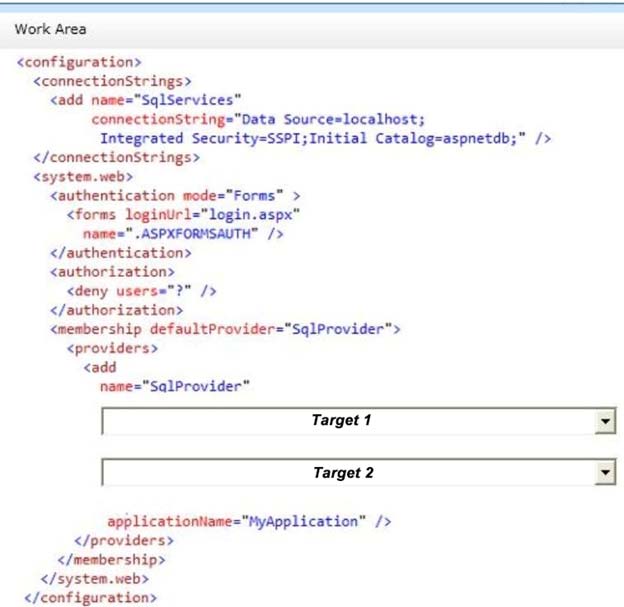Click the closing </membership> tag
The width and height of the screenshot is (624, 607).
(111, 560)
